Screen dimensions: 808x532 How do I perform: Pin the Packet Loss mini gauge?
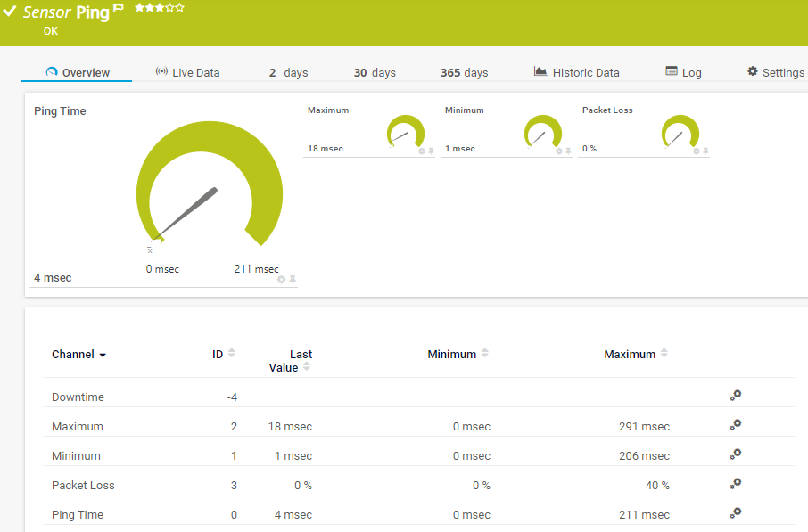tap(706, 151)
